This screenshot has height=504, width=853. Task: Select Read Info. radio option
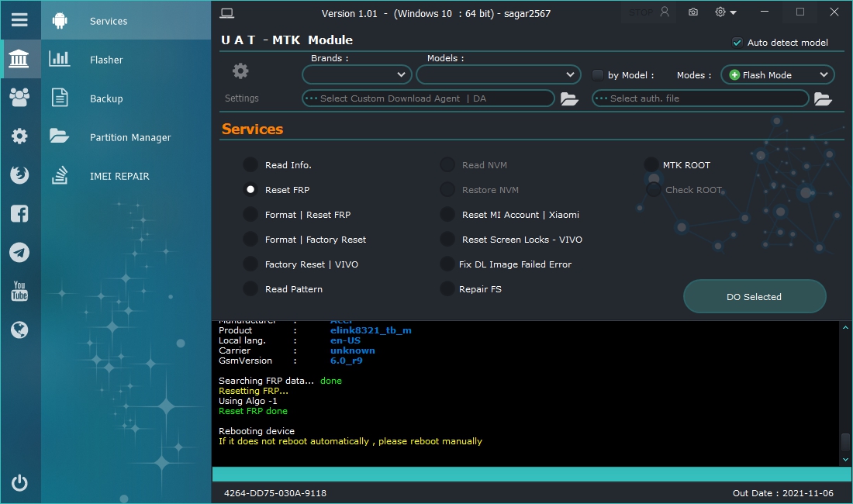point(250,164)
